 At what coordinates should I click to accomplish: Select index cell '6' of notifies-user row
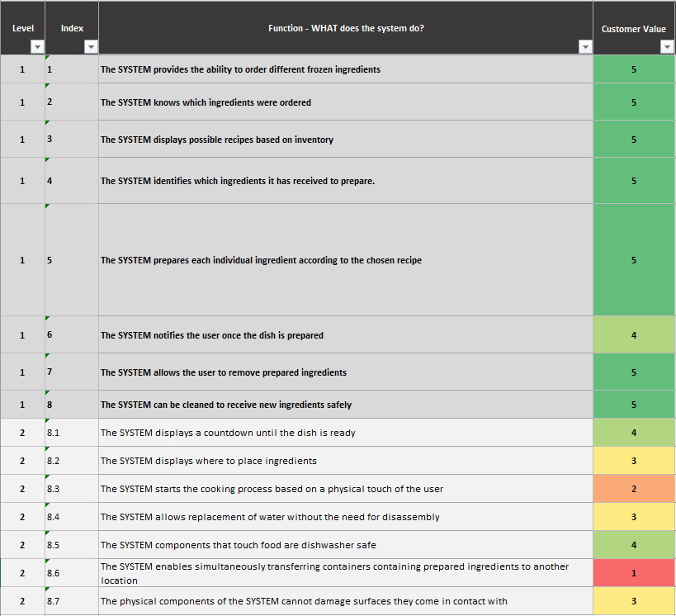click(72, 334)
